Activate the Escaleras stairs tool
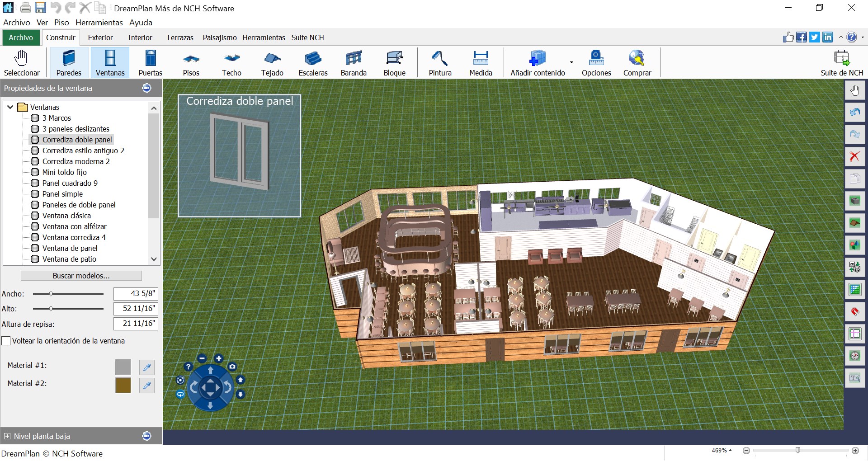 pyautogui.click(x=313, y=63)
